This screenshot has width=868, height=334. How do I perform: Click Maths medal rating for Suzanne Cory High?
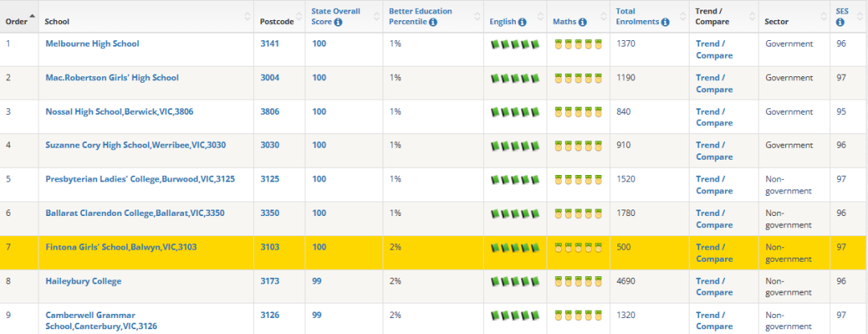(x=578, y=146)
